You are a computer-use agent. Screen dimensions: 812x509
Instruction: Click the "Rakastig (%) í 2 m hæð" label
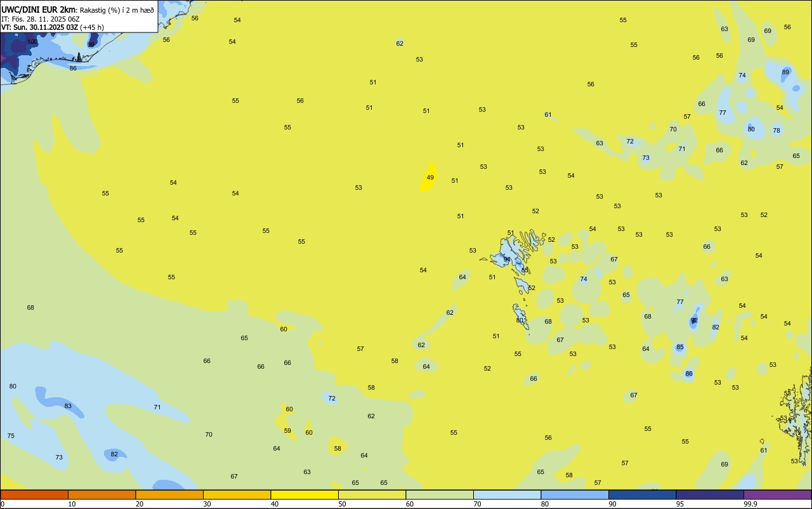[117, 10]
